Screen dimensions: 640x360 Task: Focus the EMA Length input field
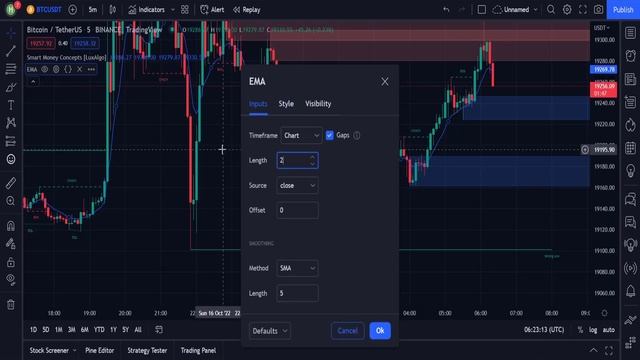[297, 160]
